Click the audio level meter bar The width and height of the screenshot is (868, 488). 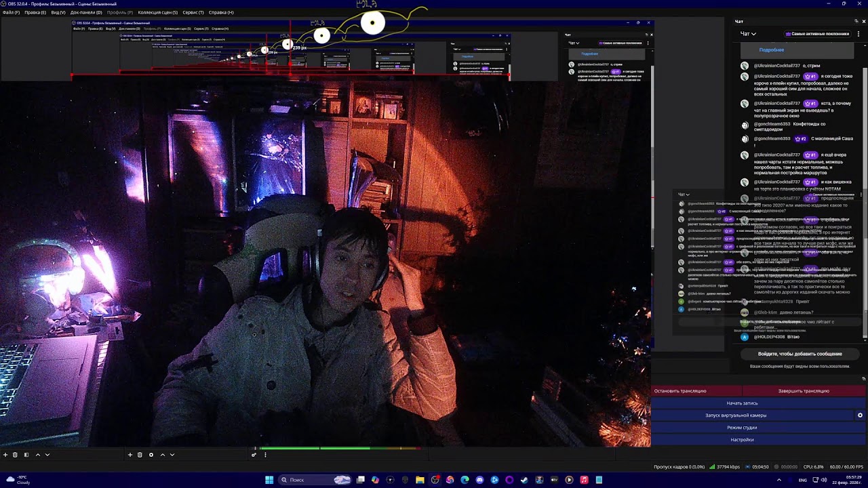click(340, 449)
